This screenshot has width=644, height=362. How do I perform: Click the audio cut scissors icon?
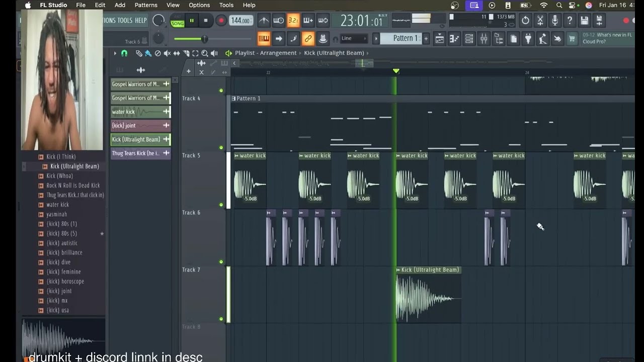[x=540, y=21]
